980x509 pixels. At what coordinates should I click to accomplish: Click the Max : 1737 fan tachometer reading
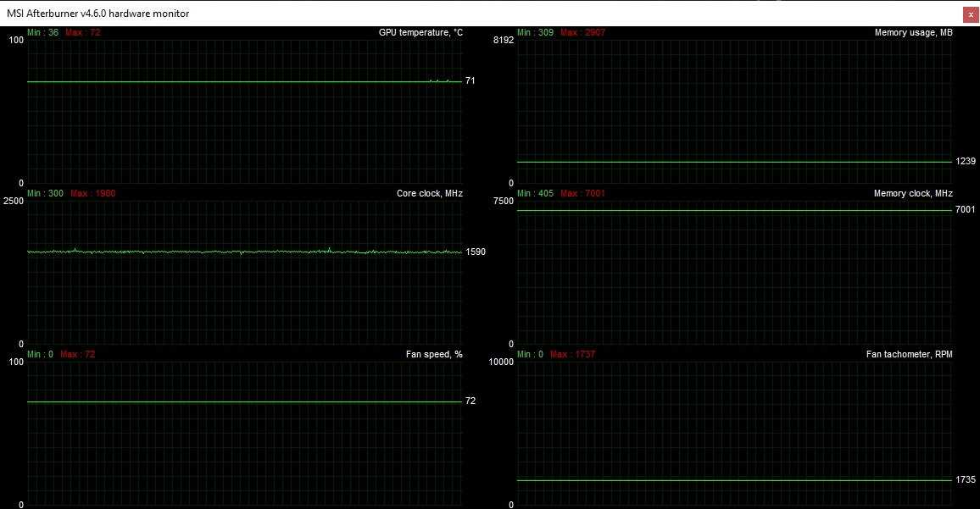tap(572, 355)
